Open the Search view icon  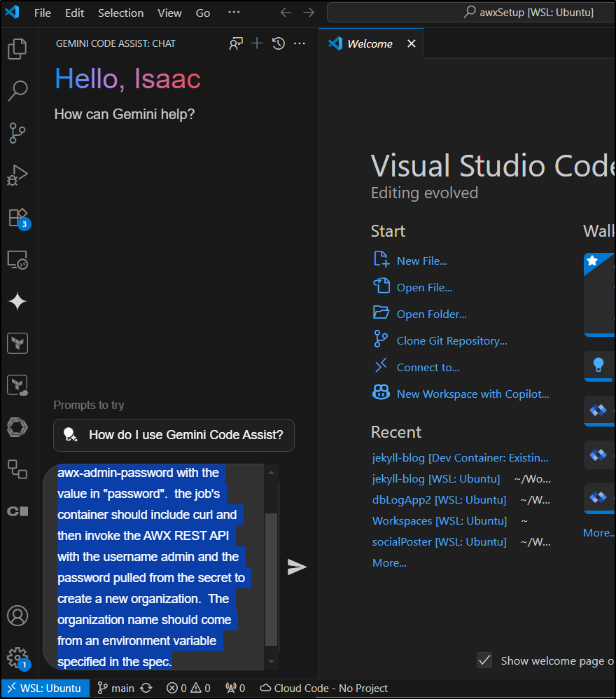pos(17,90)
